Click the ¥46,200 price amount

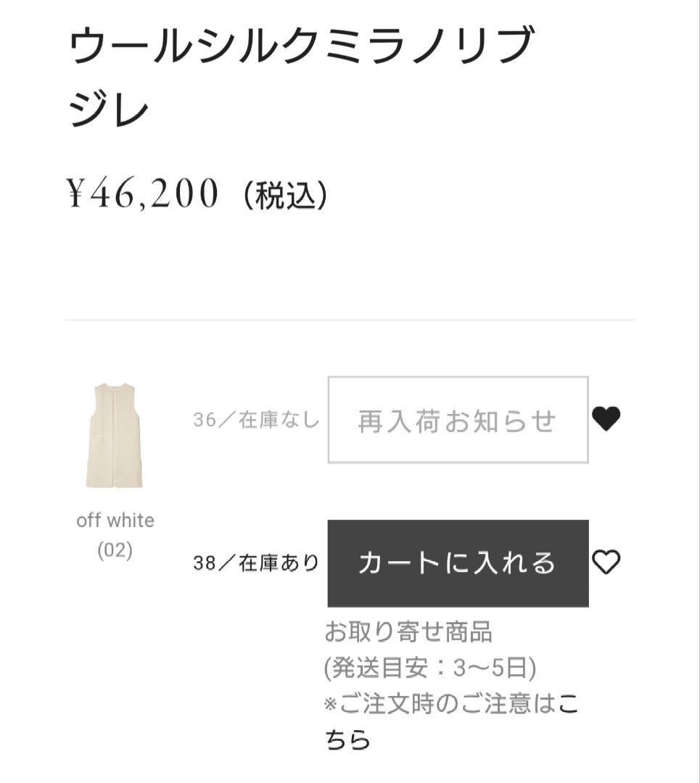click(x=142, y=193)
